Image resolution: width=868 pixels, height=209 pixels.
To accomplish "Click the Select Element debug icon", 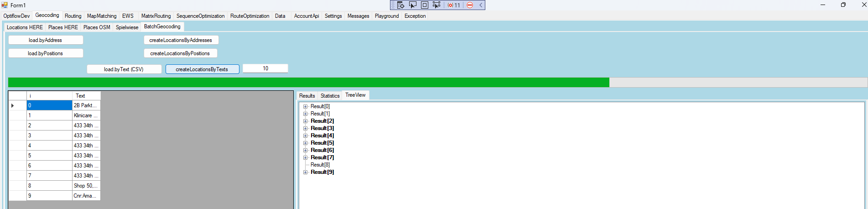I will (x=413, y=5).
